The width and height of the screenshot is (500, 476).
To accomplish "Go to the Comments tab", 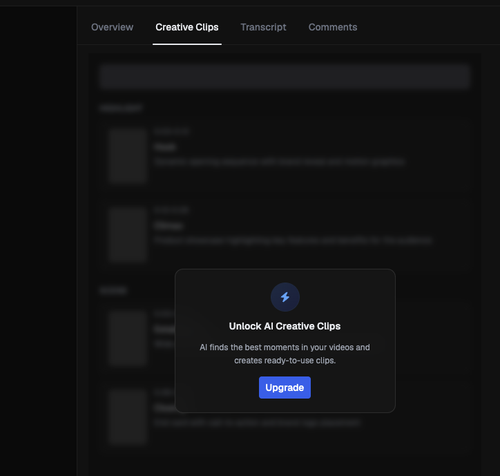I will (x=333, y=27).
